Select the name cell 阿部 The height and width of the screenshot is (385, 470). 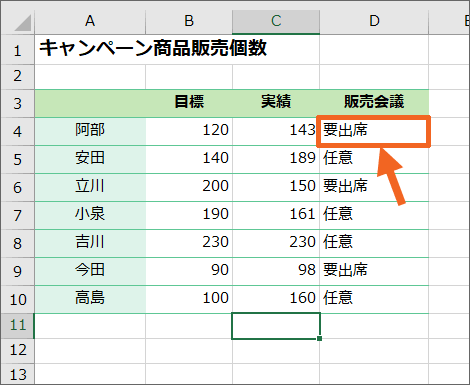pos(90,131)
